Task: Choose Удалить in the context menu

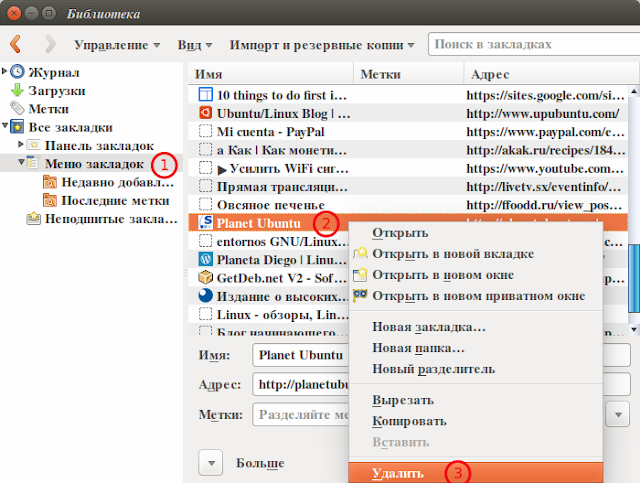Action: [x=476, y=473]
